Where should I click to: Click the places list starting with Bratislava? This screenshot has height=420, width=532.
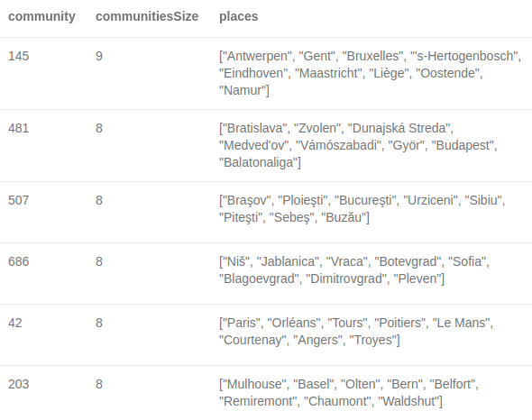pos(358,145)
